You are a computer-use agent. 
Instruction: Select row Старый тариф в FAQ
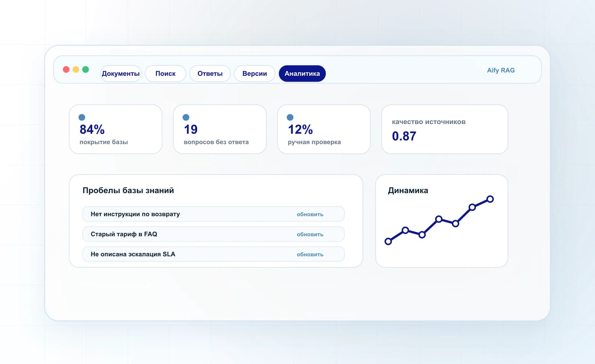pyautogui.click(x=213, y=234)
